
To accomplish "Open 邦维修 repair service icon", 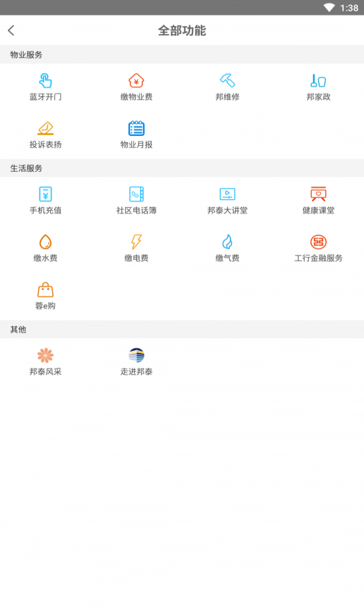I will coord(227,81).
